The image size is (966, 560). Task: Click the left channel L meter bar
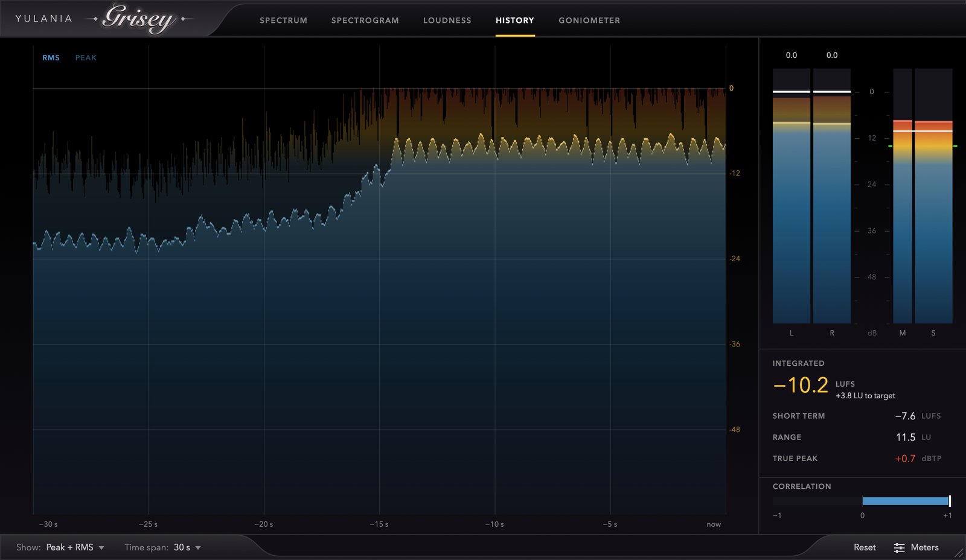792,196
